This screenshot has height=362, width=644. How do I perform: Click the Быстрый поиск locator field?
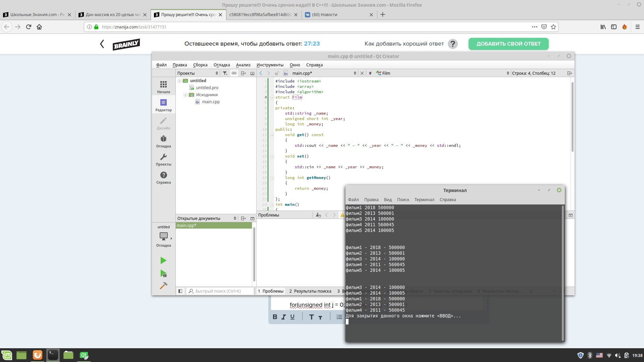tap(221, 291)
